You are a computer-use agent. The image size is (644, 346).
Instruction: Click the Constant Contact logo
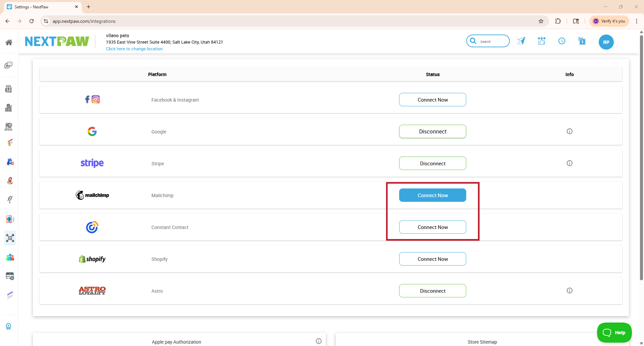(x=92, y=227)
